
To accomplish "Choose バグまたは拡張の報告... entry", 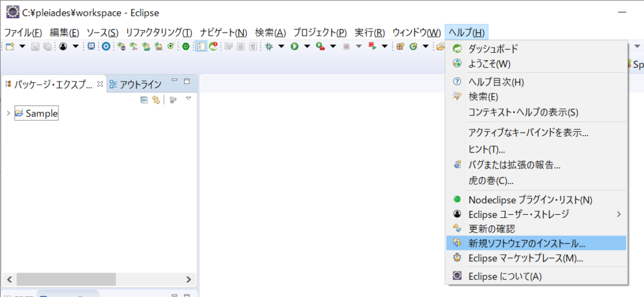I will (x=536, y=165).
